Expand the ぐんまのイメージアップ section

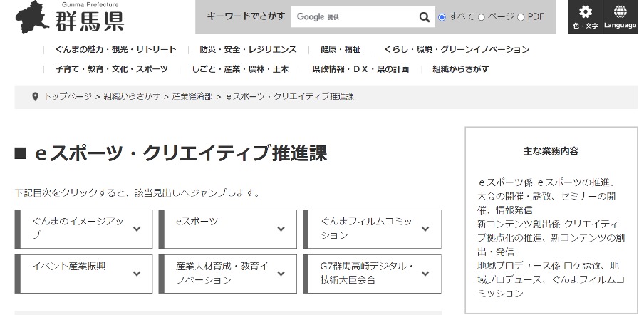[x=84, y=229]
